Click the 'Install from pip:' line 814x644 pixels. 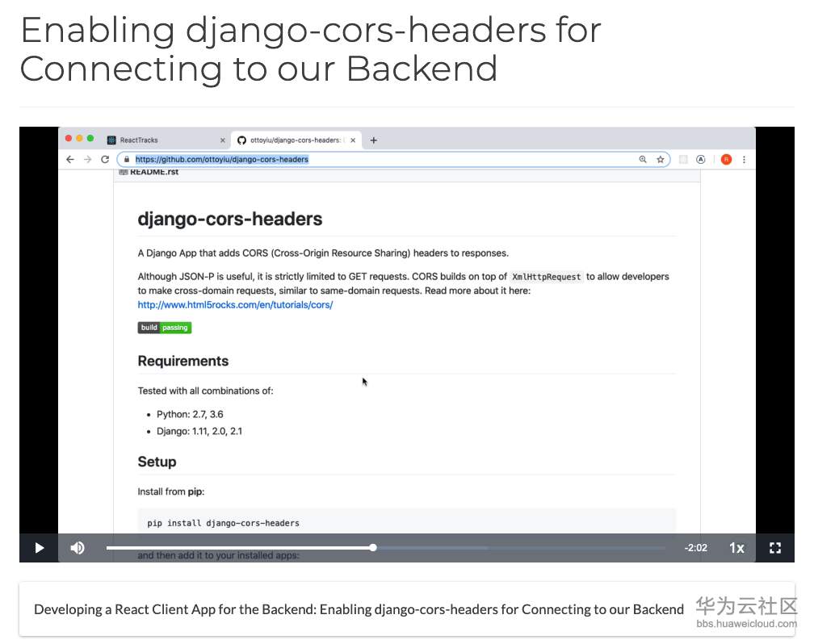coord(171,491)
